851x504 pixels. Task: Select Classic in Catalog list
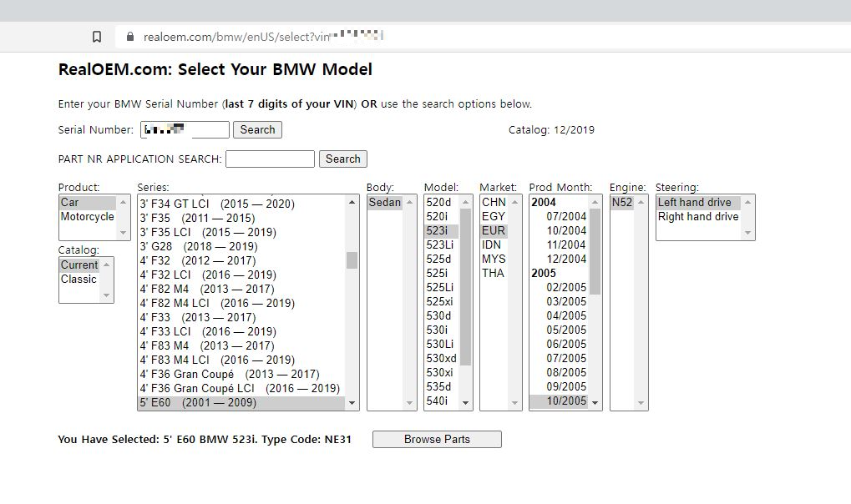tap(80, 279)
